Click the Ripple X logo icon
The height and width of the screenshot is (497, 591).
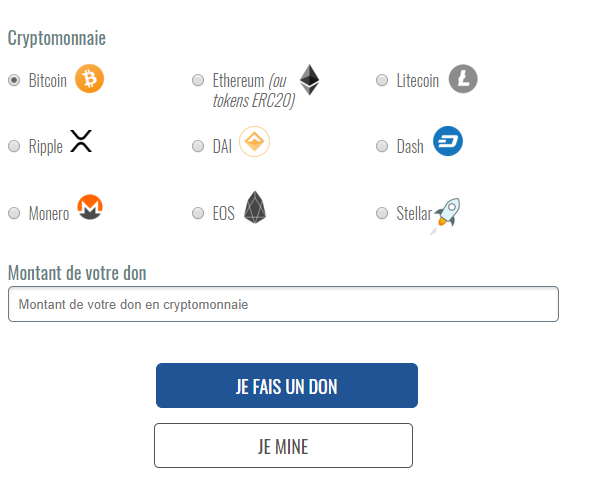click(81, 141)
